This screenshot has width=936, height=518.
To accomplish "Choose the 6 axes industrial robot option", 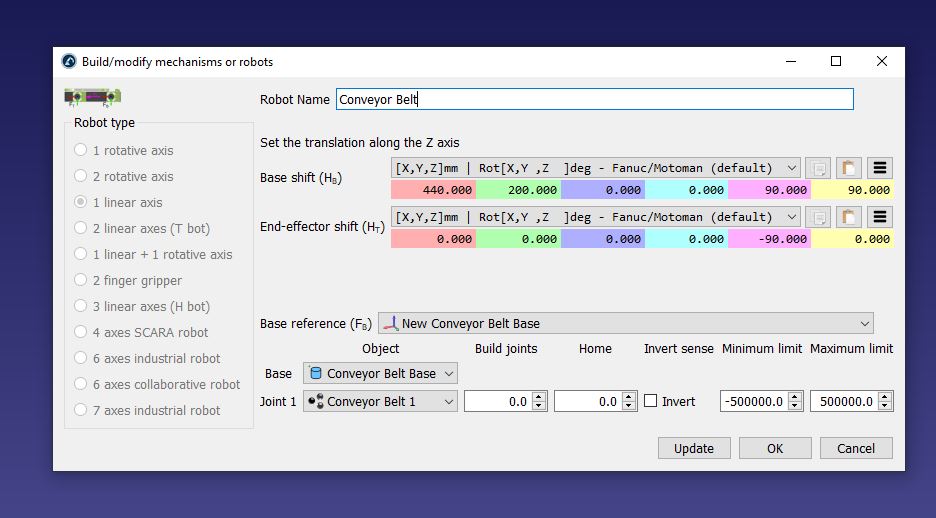I will 81,358.
